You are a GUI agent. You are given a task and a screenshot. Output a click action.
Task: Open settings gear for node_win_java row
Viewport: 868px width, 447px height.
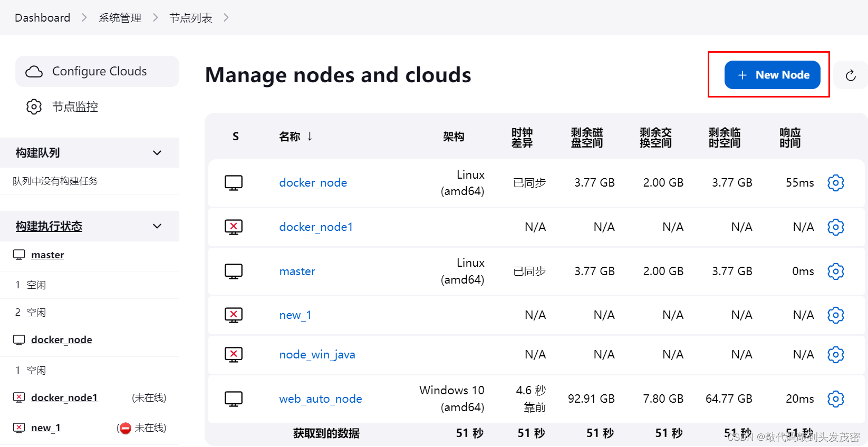click(x=836, y=355)
